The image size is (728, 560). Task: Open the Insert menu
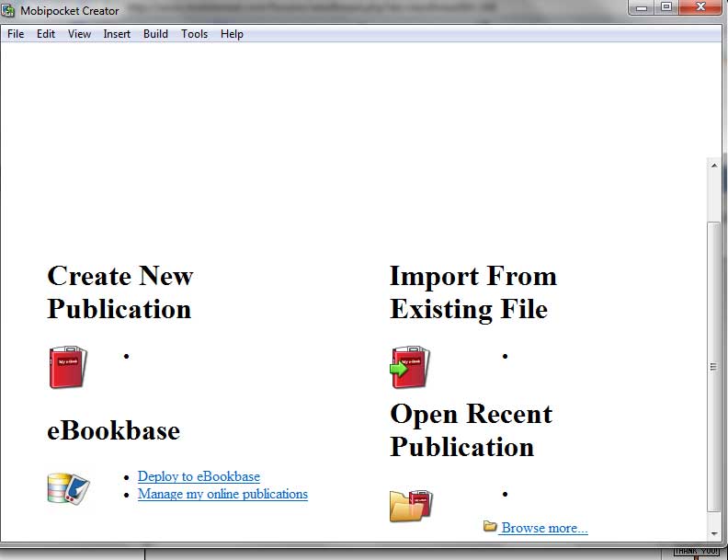pos(117,34)
